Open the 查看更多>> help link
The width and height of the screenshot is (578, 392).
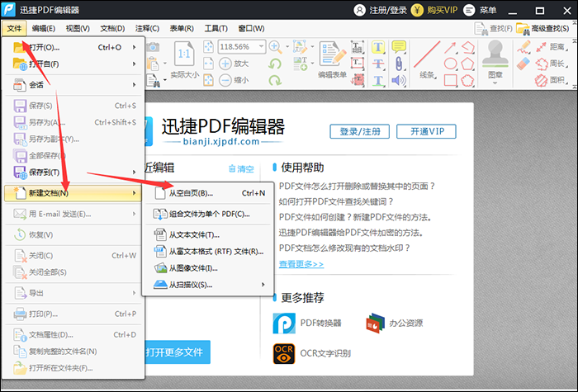click(x=301, y=264)
